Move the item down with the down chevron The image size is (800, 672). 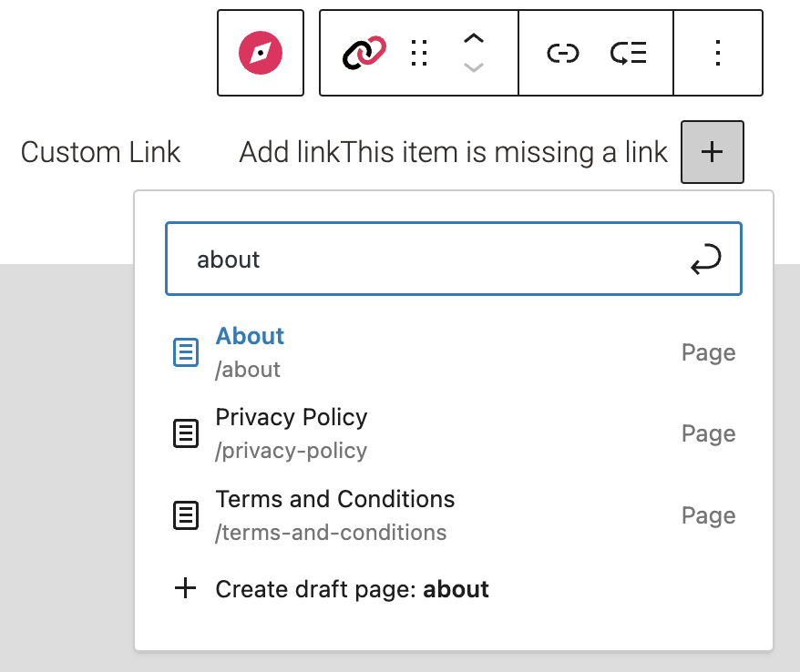click(x=474, y=67)
